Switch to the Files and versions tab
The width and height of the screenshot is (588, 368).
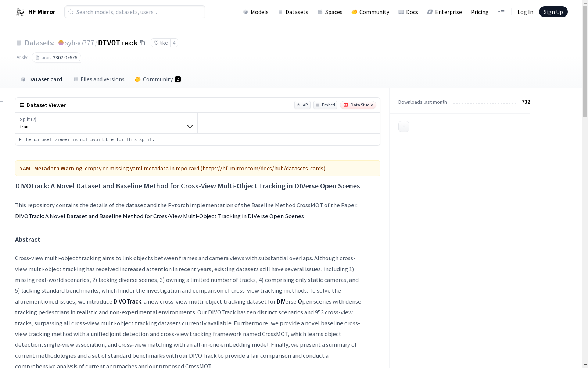click(x=98, y=79)
